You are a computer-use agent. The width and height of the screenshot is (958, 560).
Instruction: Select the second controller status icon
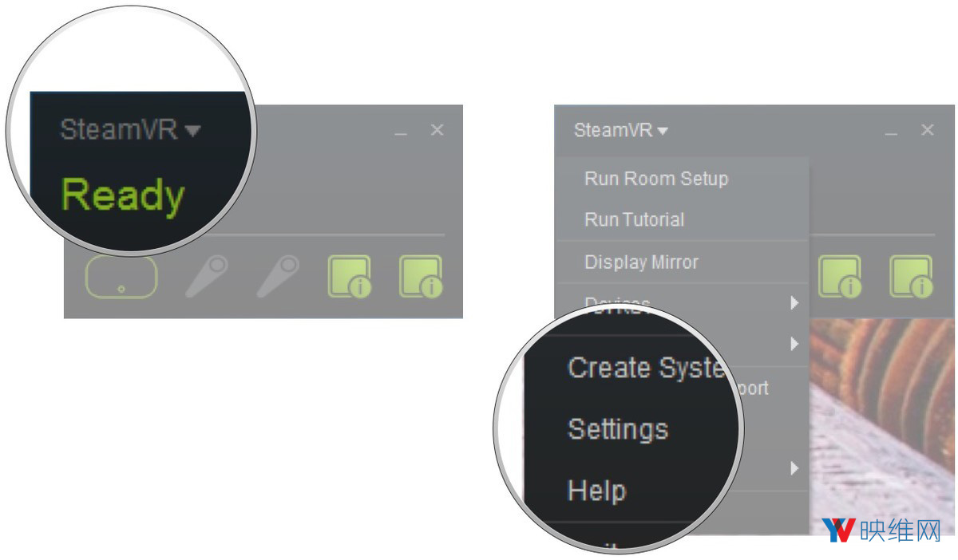(x=277, y=276)
